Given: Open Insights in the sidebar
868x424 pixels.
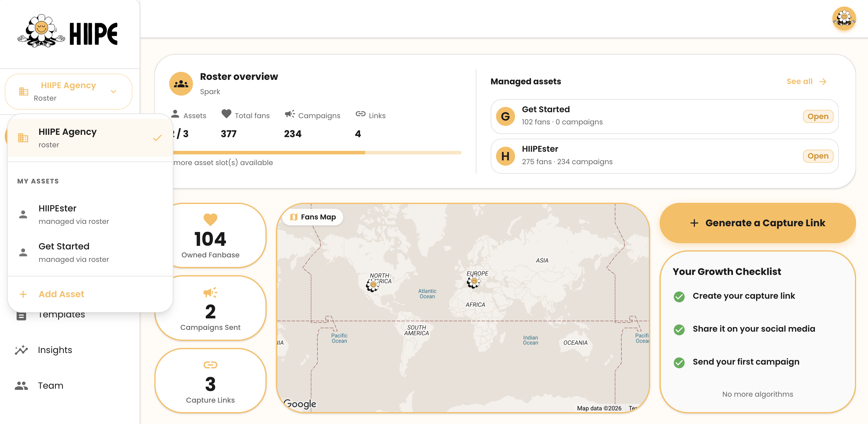Looking at the screenshot, I should (55, 350).
